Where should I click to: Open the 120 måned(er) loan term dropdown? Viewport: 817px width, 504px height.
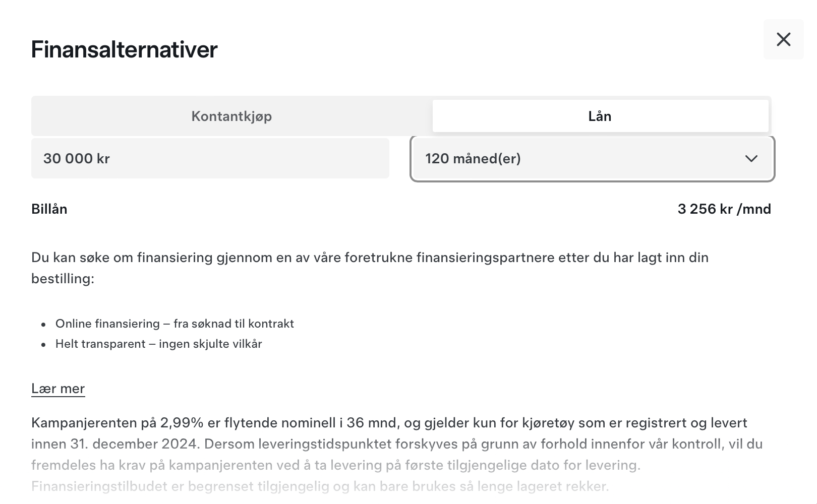pos(593,159)
